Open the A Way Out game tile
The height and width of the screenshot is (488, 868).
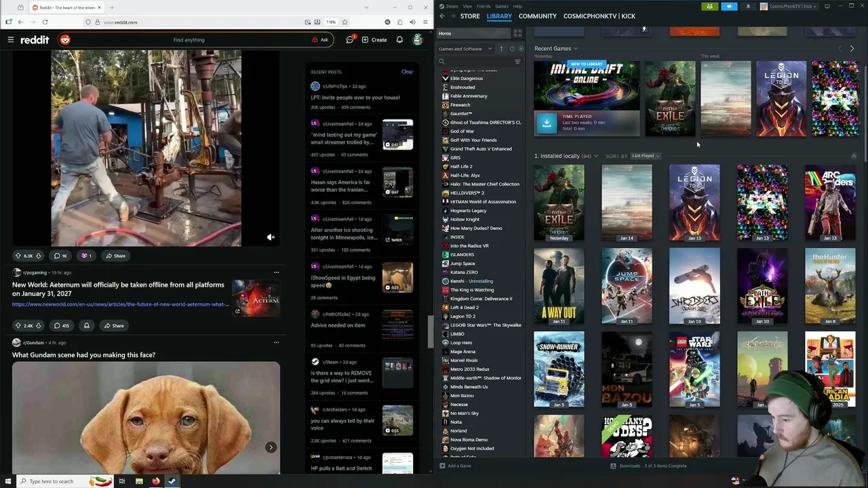pyautogui.click(x=559, y=286)
